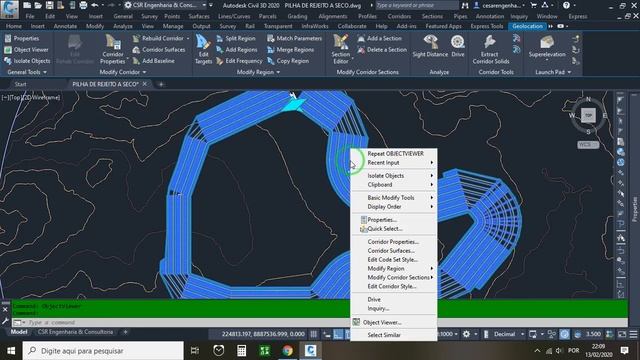
Task: Click the status bar customization menu icon
Action: tap(633, 334)
